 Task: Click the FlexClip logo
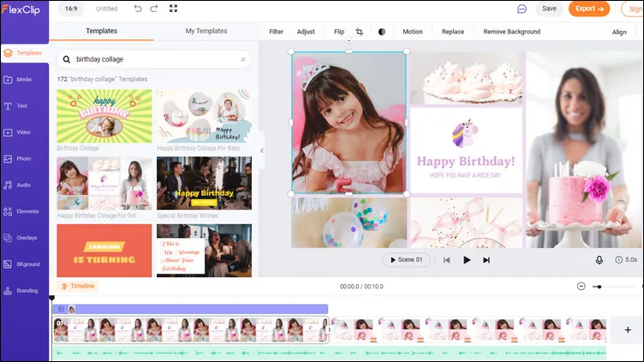[21, 9]
